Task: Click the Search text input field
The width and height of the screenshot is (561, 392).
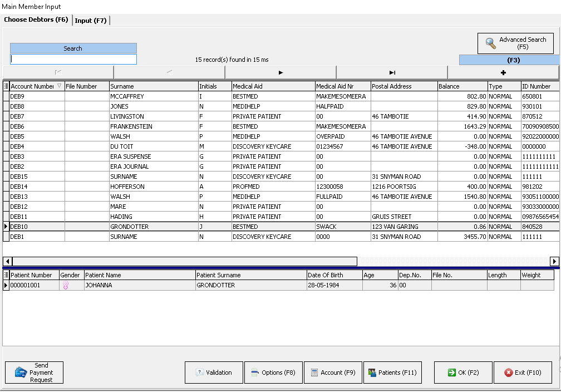Action: [73, 59]
